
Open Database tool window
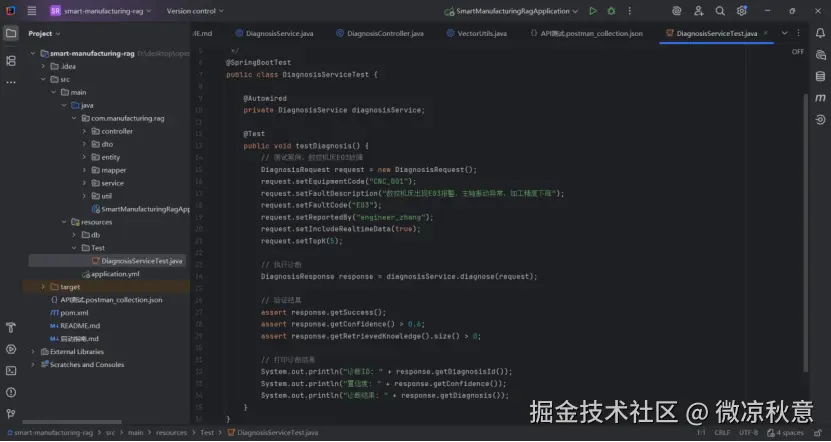click(820, 76)
